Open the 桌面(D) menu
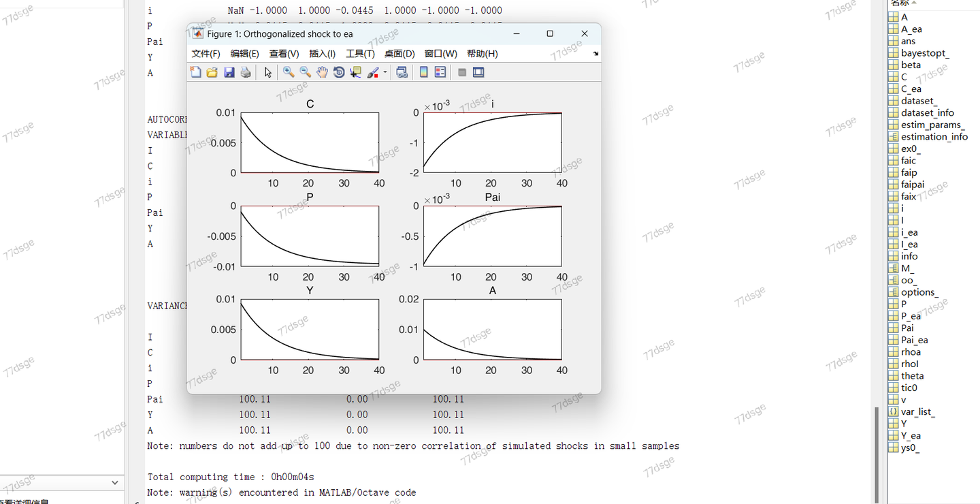This screenshot has height=504, width=980. (x=399, y=54)
